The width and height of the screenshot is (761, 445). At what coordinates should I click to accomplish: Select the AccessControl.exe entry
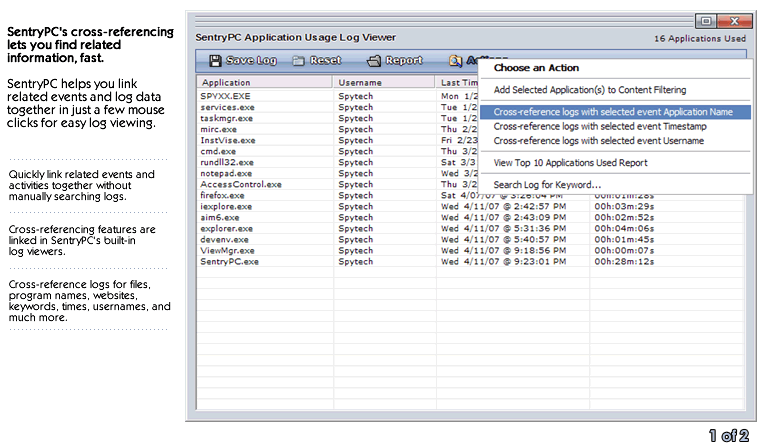coord(241,184)
